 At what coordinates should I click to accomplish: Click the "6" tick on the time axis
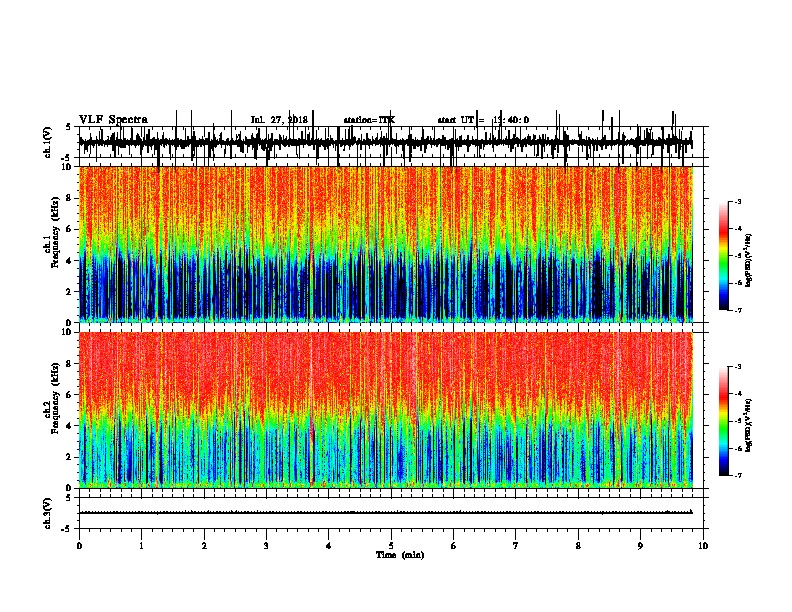[454, 546]
